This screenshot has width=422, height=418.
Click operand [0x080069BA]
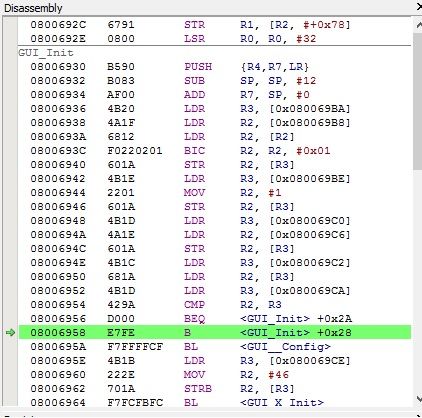pyautogui.click(x=310, y=109)
